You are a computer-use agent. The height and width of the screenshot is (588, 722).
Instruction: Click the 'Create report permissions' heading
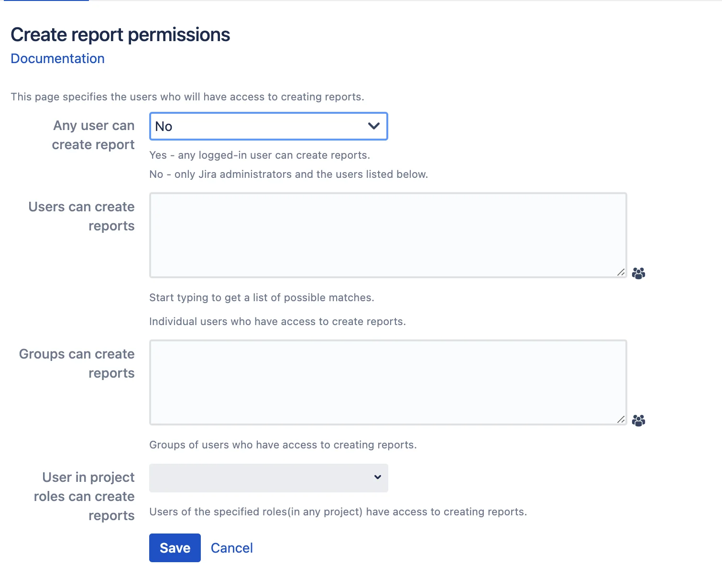pos(120,35)
